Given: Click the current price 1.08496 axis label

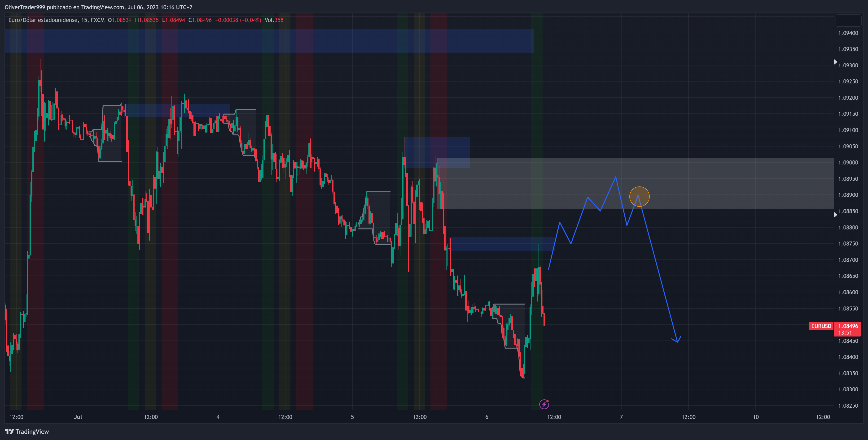Looking at the screenshot, I should tap(848, 326).
